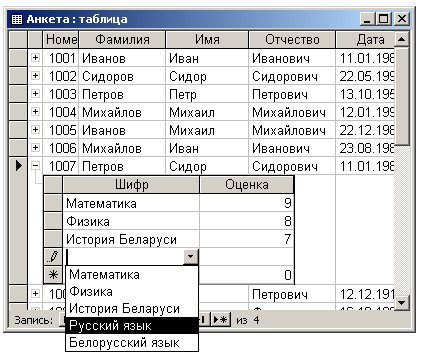Click the pencil edit row selector
The image size is (422, 360).
point(53,257)
